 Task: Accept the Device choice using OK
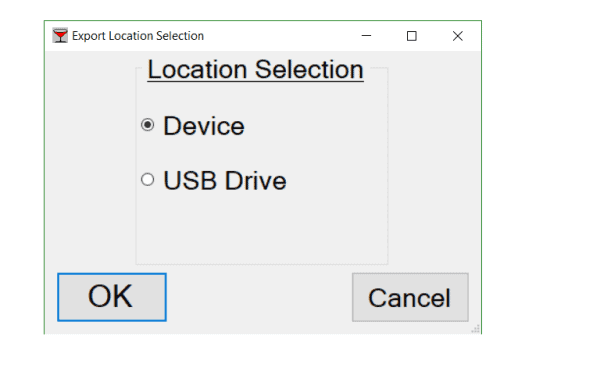(x=112, y=297)
